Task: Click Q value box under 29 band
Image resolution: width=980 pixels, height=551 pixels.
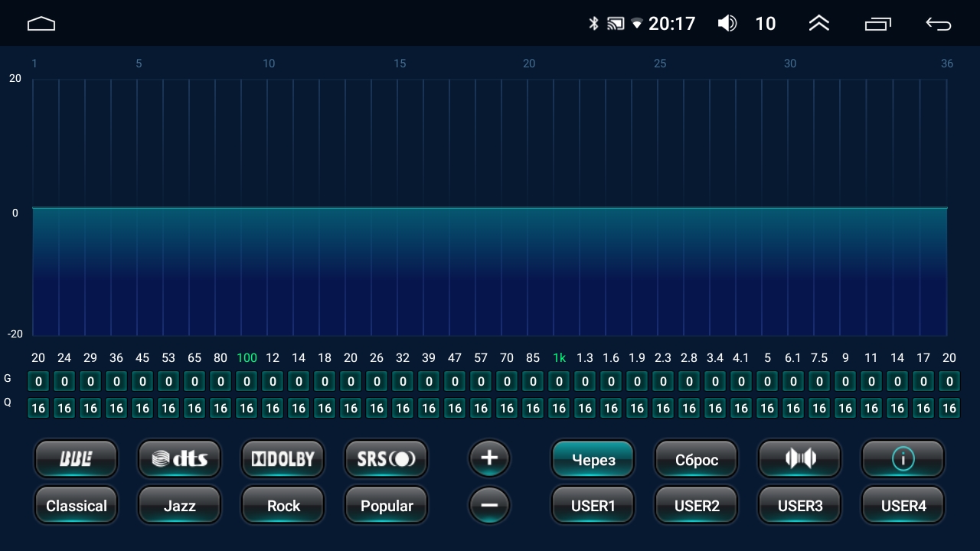Action: coord(90,408)
